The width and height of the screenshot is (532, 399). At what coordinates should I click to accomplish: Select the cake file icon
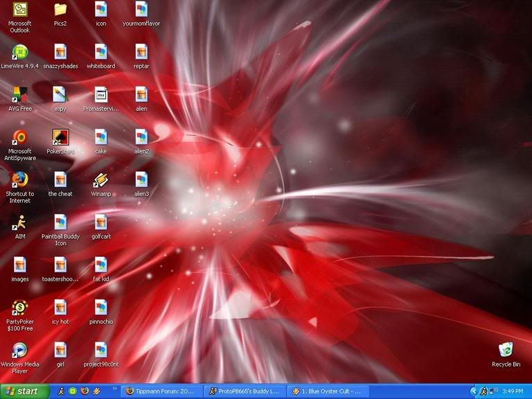click(x=100, y=137)
